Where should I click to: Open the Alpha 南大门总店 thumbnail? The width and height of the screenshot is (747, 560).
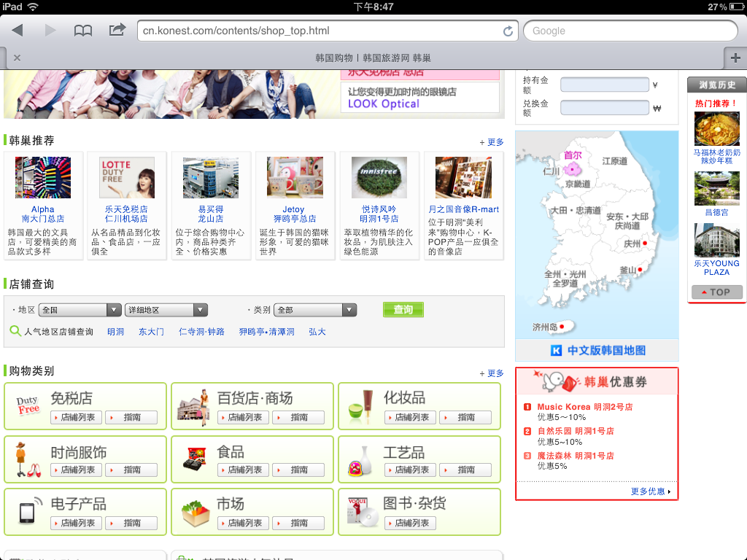click(x=43, y=177)
